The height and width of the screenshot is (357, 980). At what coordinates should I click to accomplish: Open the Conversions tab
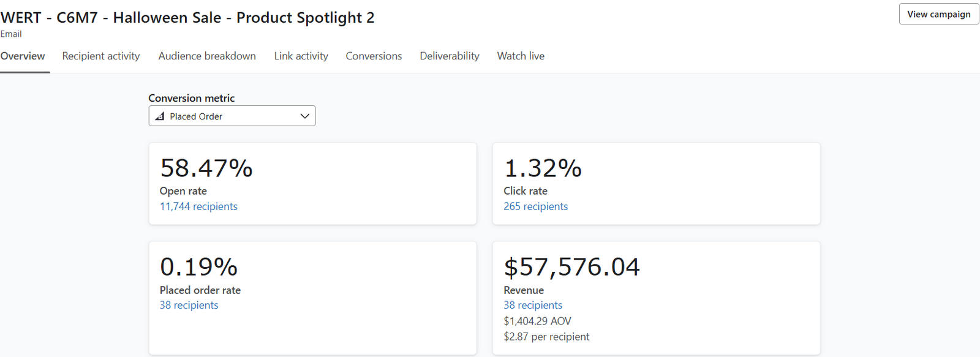coord(374,56)
